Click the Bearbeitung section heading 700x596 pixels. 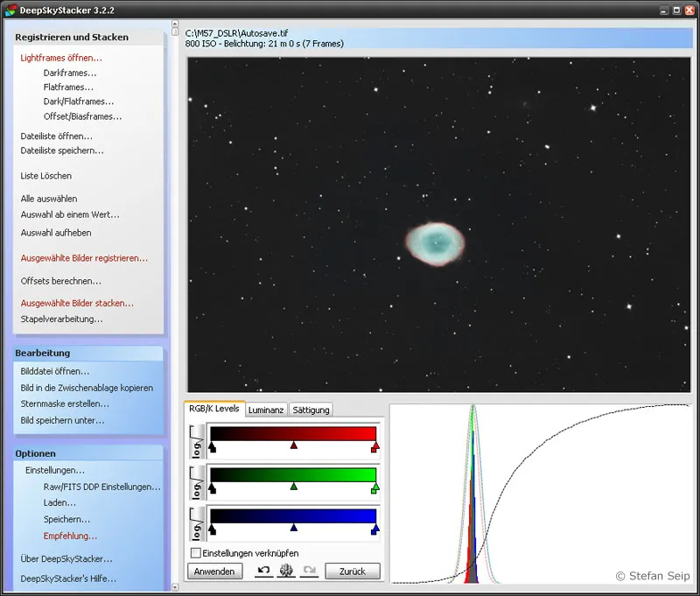click(43, 353)
